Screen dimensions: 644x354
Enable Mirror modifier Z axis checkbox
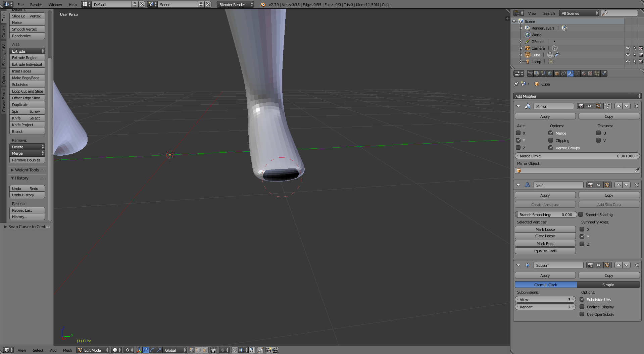click(518, 148)
